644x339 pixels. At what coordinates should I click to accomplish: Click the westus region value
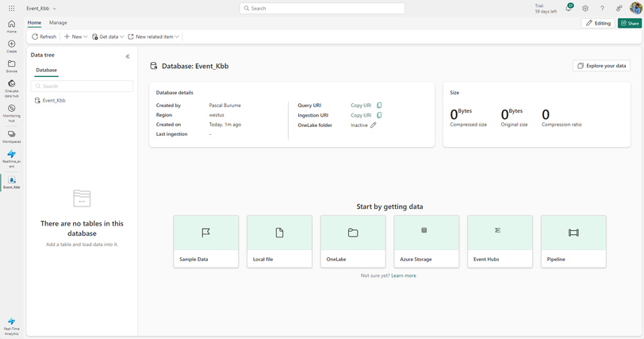(217, 115)
